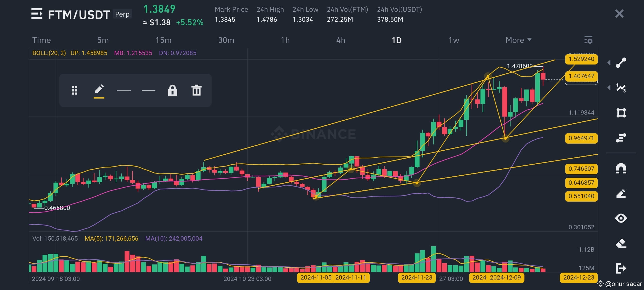Open the chart indicator settings icon
Image resolution: width=644 pixels, height=290 pixels.
(588, 40)
